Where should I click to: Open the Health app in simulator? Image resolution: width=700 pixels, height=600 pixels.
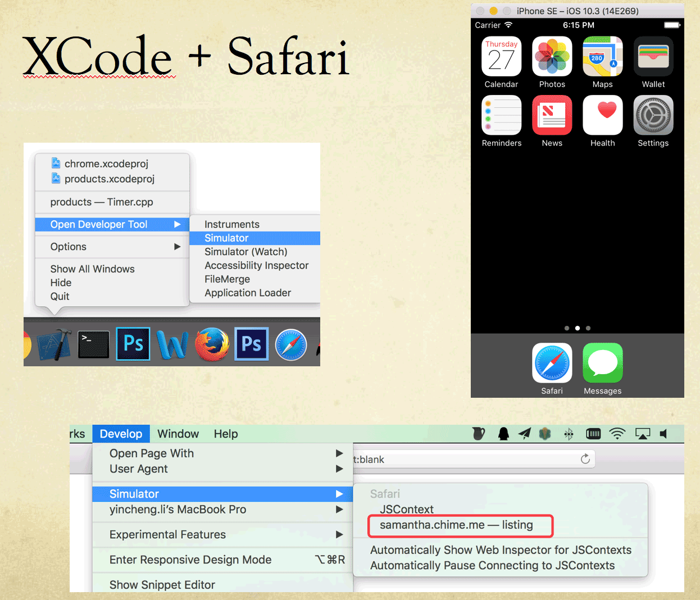[x=603, y=115]
